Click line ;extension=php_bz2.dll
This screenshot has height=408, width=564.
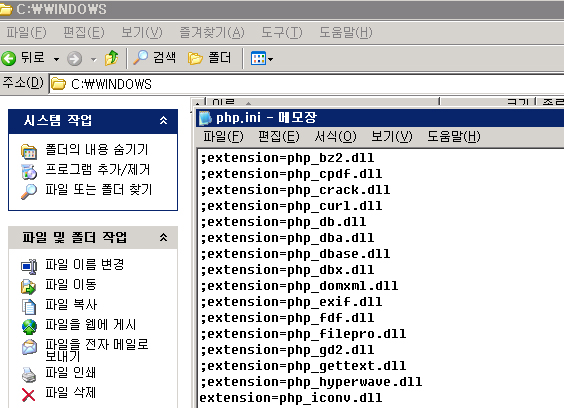pyautogui.click(x=287, y=158)
